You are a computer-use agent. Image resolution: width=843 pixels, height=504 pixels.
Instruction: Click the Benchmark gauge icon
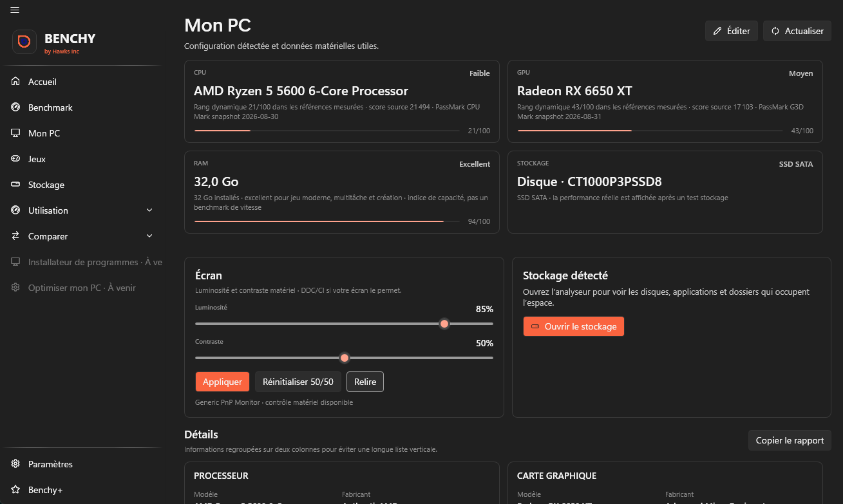pos(15,107)
